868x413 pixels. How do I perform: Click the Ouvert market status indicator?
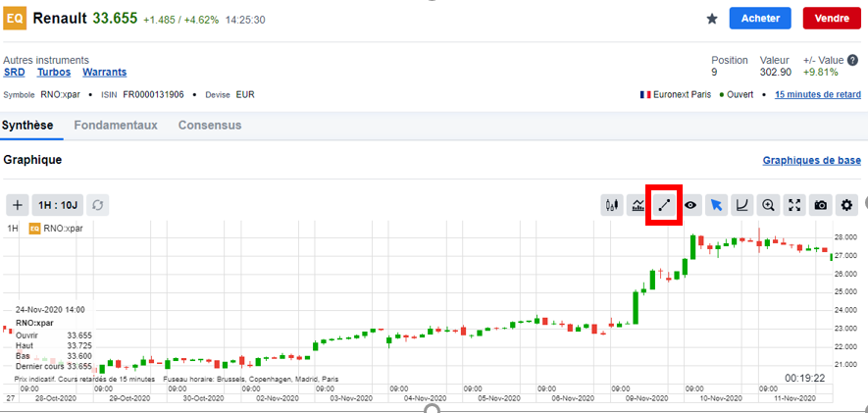[x=737, y=95]
